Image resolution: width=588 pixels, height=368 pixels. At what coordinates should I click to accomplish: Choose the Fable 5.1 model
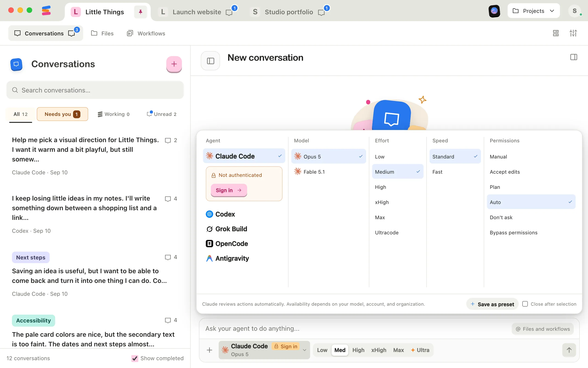point(328,172)
